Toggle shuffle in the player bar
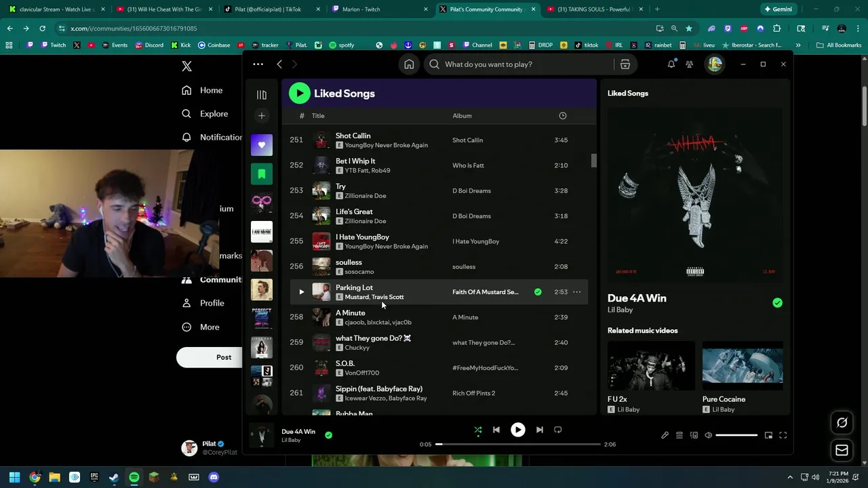 point(478,430)
